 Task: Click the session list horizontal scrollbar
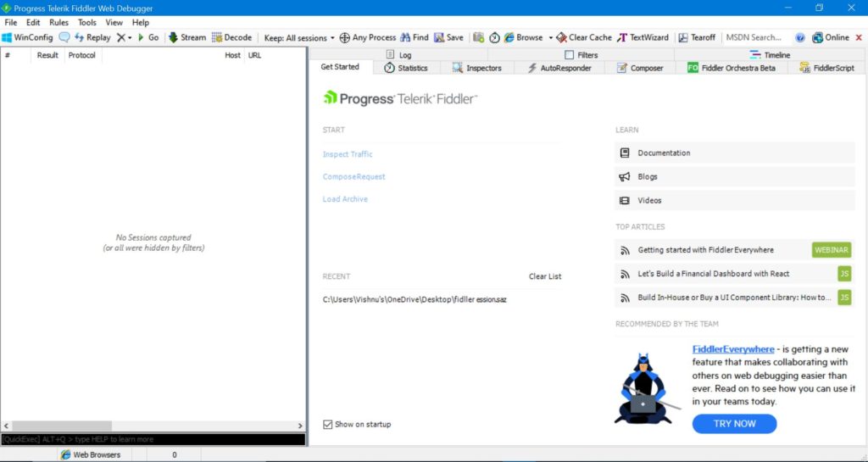click(x=153, y=426)
